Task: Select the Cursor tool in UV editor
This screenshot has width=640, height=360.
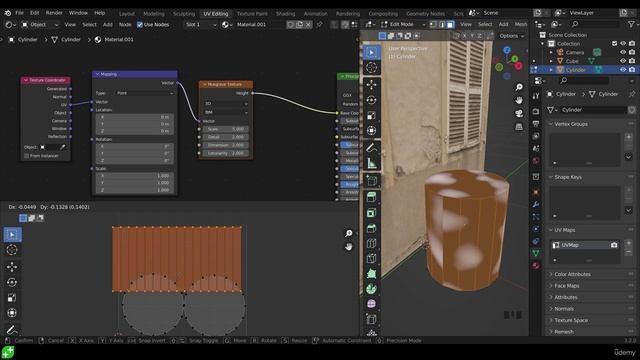Action: [x=12, y=250]
